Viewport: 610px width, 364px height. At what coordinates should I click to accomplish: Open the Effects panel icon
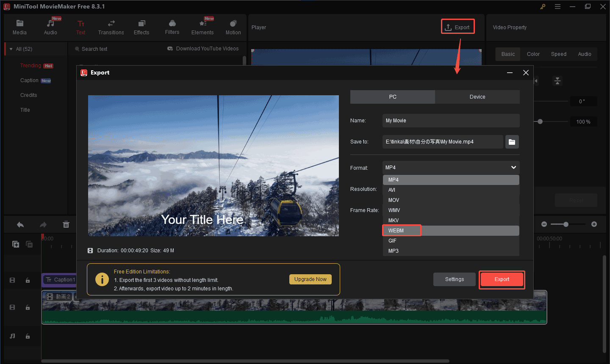point(141,24)
